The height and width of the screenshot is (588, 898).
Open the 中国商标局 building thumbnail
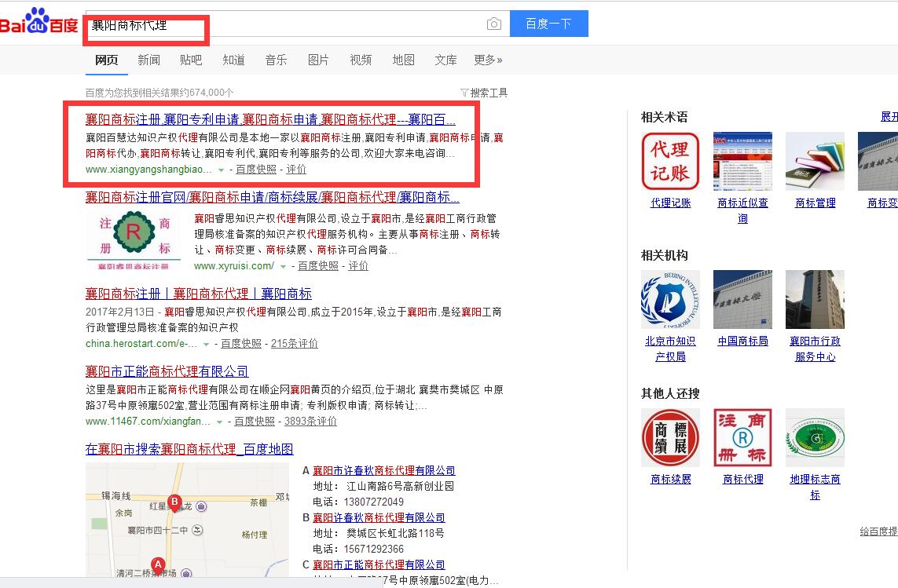tap(742, 299)
